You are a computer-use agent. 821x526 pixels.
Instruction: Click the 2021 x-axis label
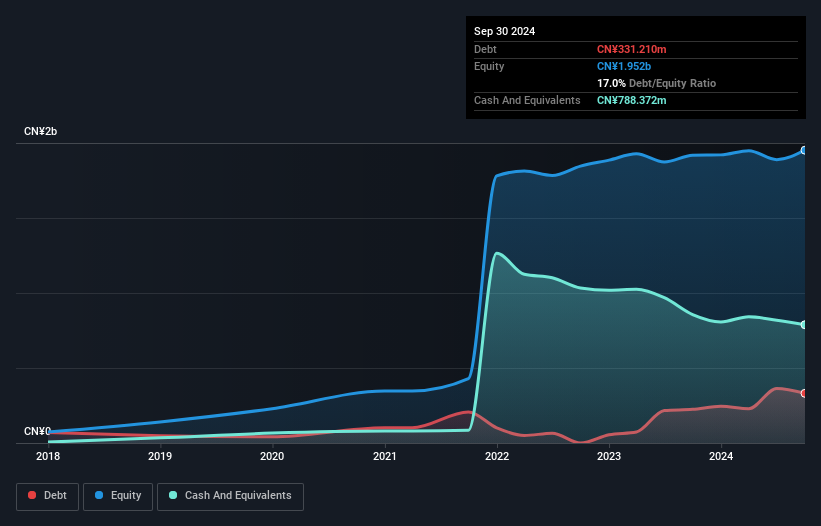click(385, 456)
